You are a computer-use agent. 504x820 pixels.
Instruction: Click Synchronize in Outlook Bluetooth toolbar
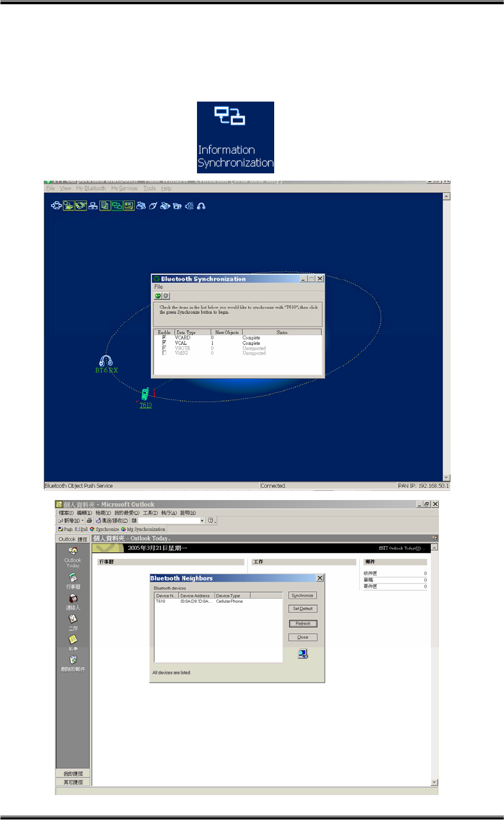click(x=105, y=529)
